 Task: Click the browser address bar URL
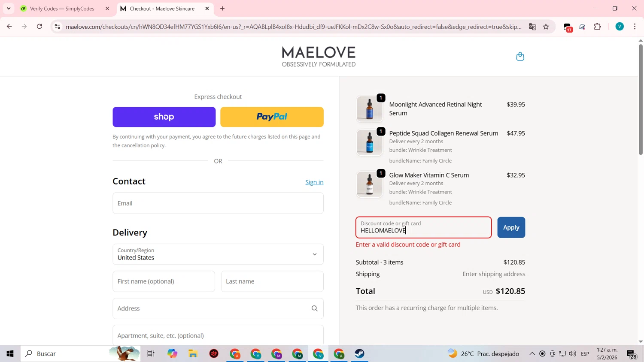[294, 27]
